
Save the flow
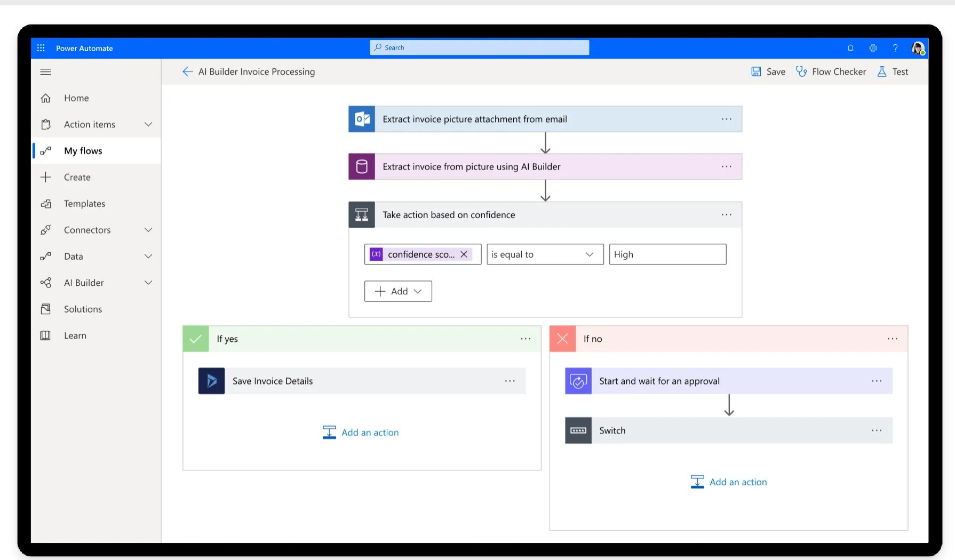768,71
